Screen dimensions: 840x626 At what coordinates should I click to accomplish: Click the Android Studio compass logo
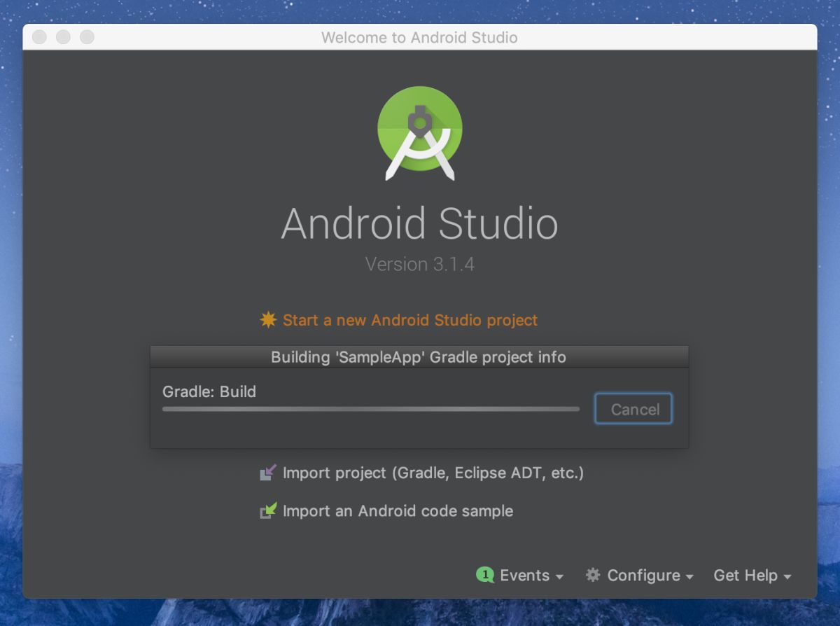click(419, 133)
